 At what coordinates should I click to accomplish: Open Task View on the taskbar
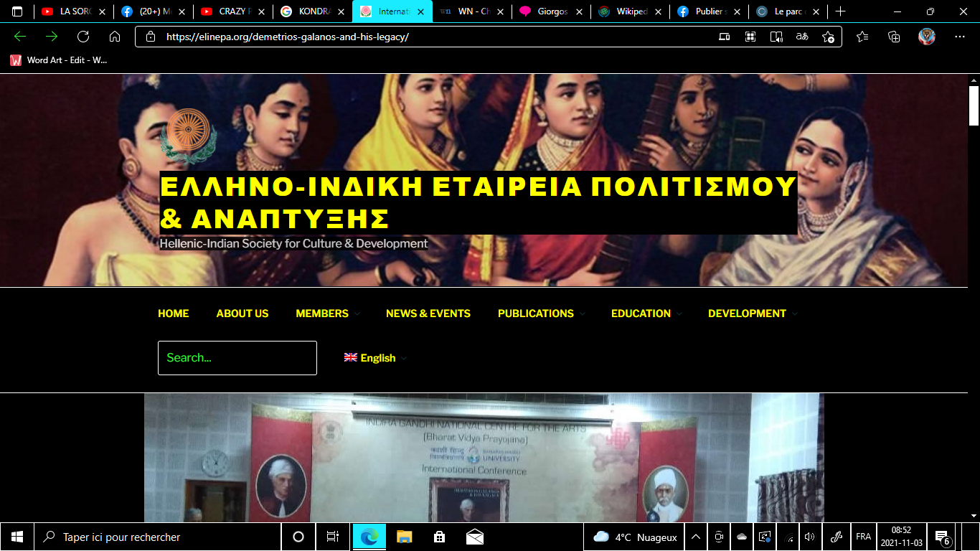coord(332,537)
